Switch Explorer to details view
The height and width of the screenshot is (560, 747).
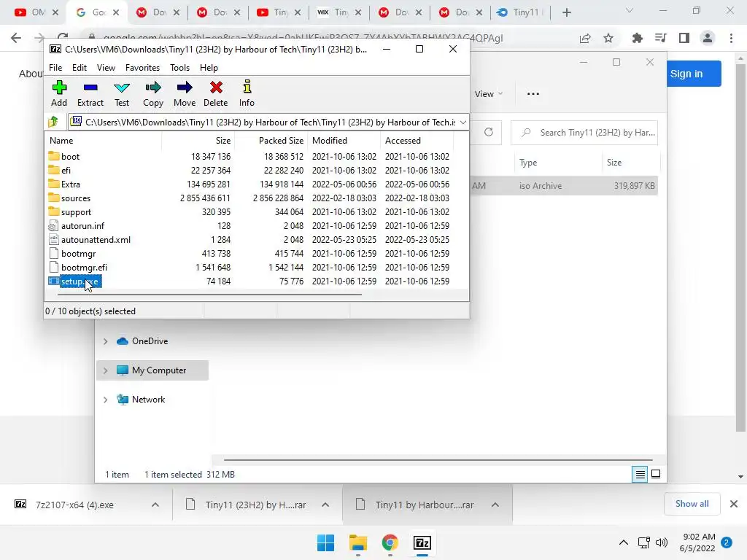point(640,474)
